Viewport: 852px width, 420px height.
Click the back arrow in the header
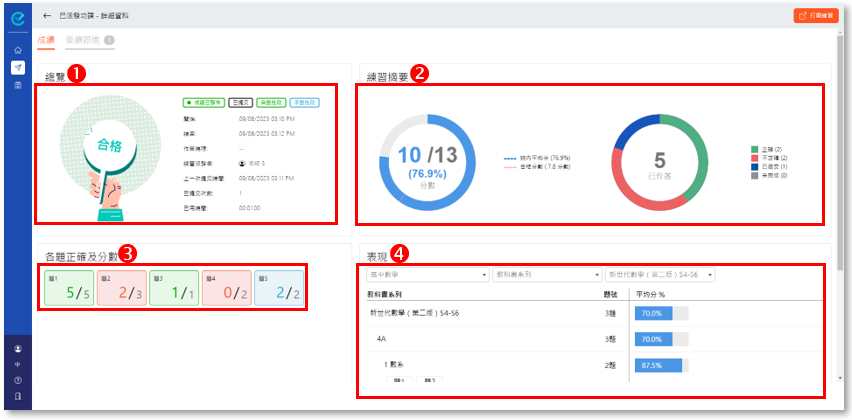pos(47,16)
